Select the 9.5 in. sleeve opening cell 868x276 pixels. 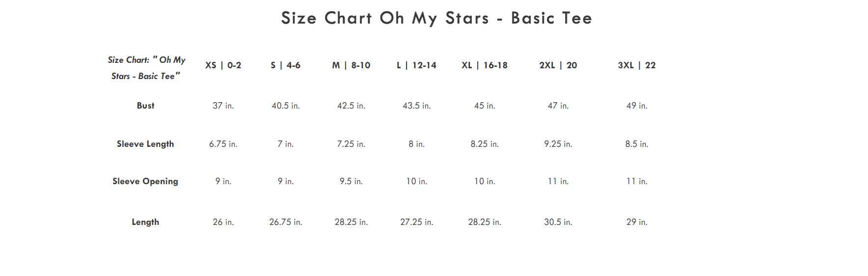(351, 181)
